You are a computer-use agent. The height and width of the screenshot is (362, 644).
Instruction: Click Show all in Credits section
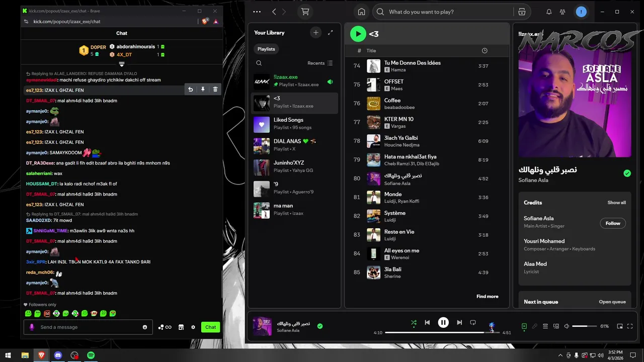pos(616,203)
